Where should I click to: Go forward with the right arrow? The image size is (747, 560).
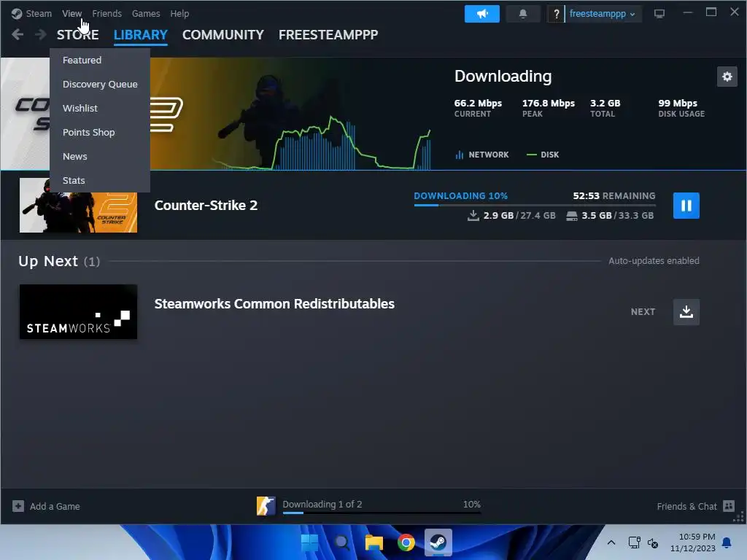[41, 34]
